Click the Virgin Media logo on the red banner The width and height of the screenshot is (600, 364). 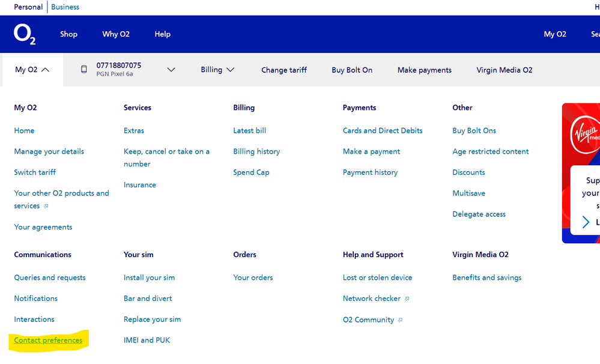coord(585,135)
